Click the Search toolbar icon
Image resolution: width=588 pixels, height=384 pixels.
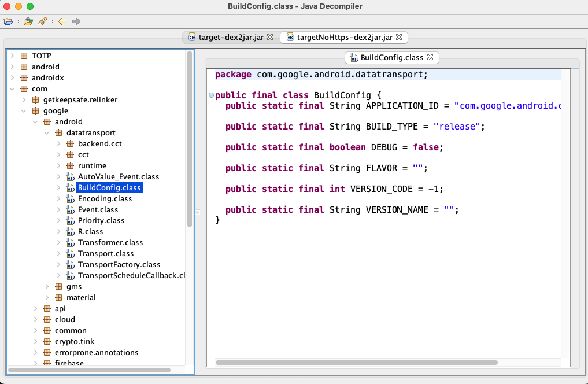tap(42, 21)
